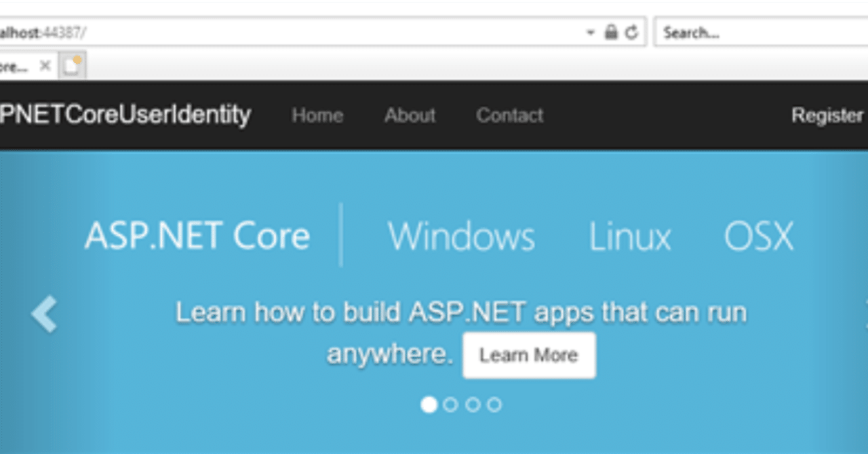Click the Windows banner text
Screen dimensions: 868x454
click(462, 236)
